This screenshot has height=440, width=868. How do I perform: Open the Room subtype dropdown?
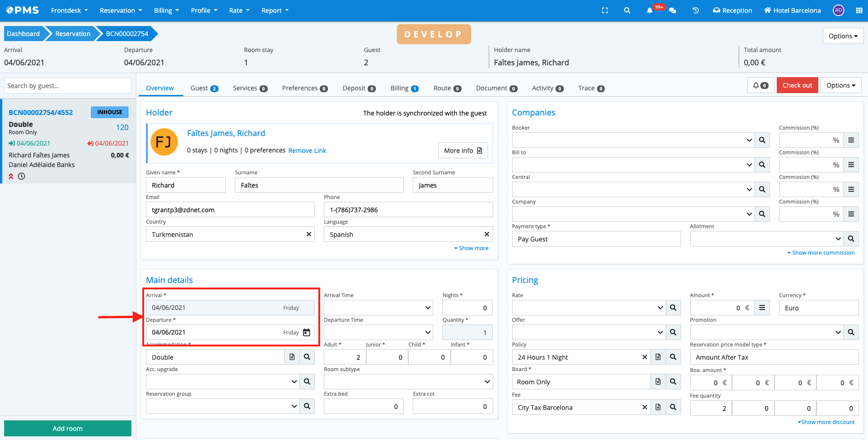click(408, 382)
